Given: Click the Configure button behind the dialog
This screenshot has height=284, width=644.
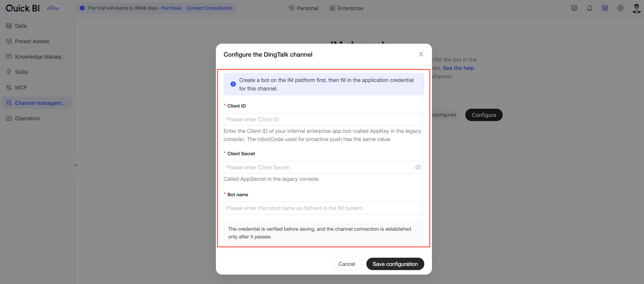Looking at the screenshot, I should pyautogui.click(x=484, y=115).
